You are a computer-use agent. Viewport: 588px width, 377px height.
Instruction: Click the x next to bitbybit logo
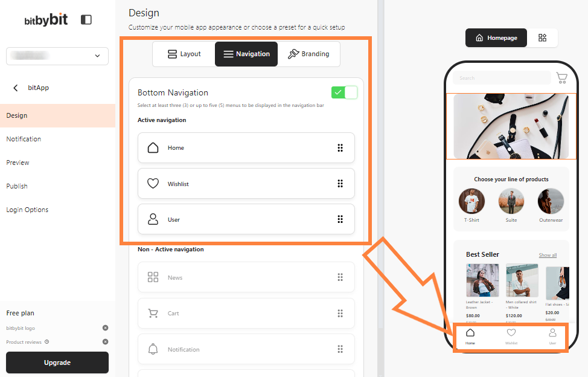[106, 328]
